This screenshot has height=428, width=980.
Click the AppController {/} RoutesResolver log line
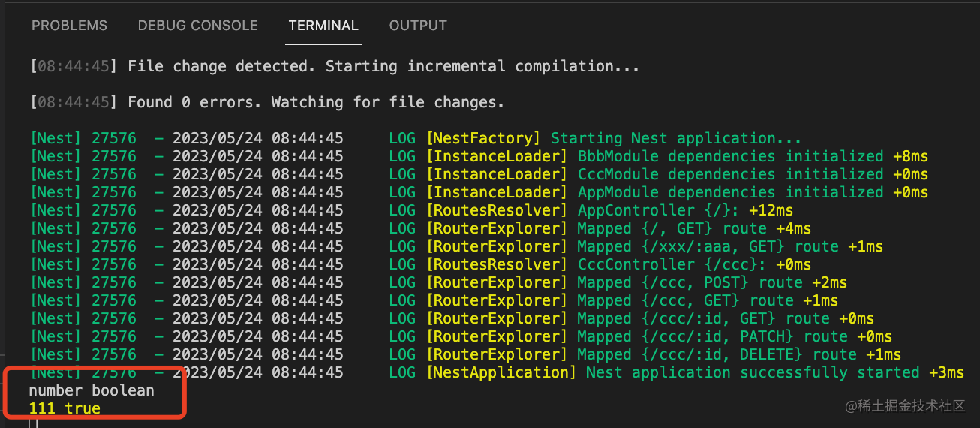(x=660, y=211)
